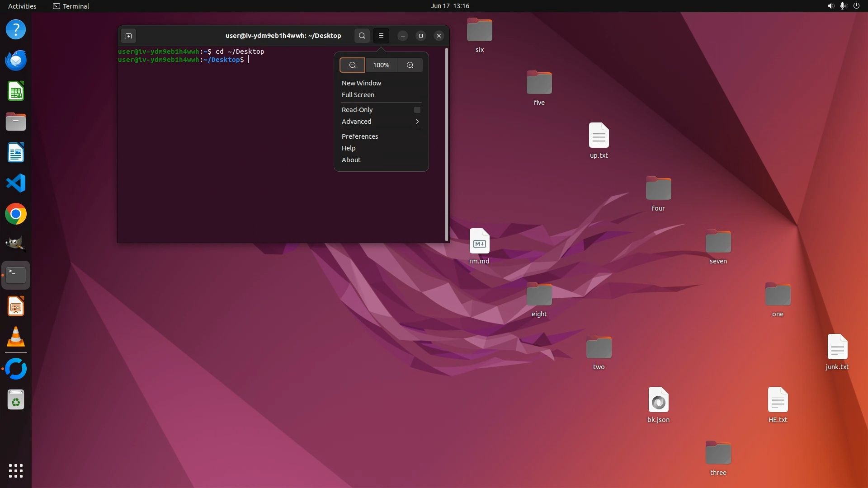Open the system power menu in the top bar
Viewport: 868px width, 488px height.
856,6
